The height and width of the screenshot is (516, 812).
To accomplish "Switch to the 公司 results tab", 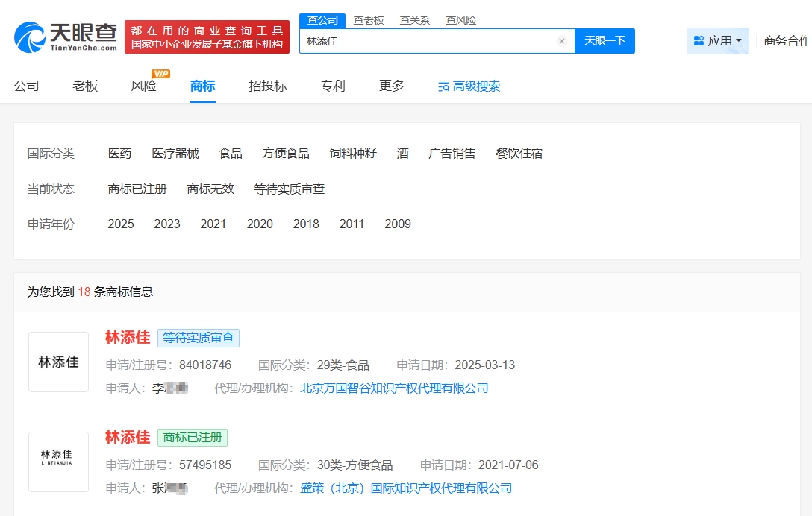I will click(26, 86).
